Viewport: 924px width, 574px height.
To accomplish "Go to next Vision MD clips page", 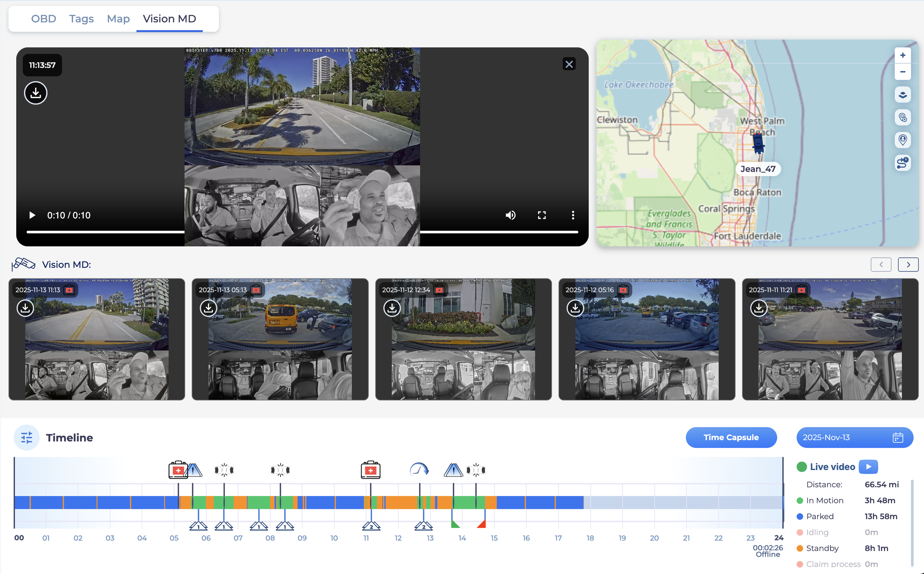I will [x=908, y=264].
